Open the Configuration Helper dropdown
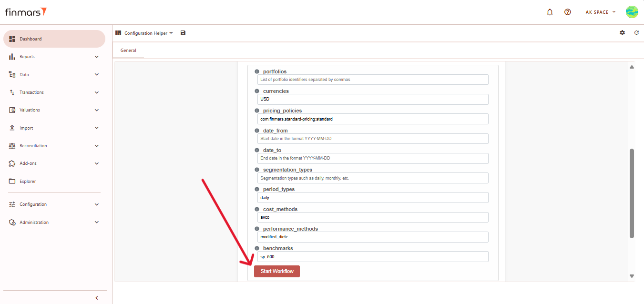The width and height of the screenshot is (644, 304). tap(148, 33)
